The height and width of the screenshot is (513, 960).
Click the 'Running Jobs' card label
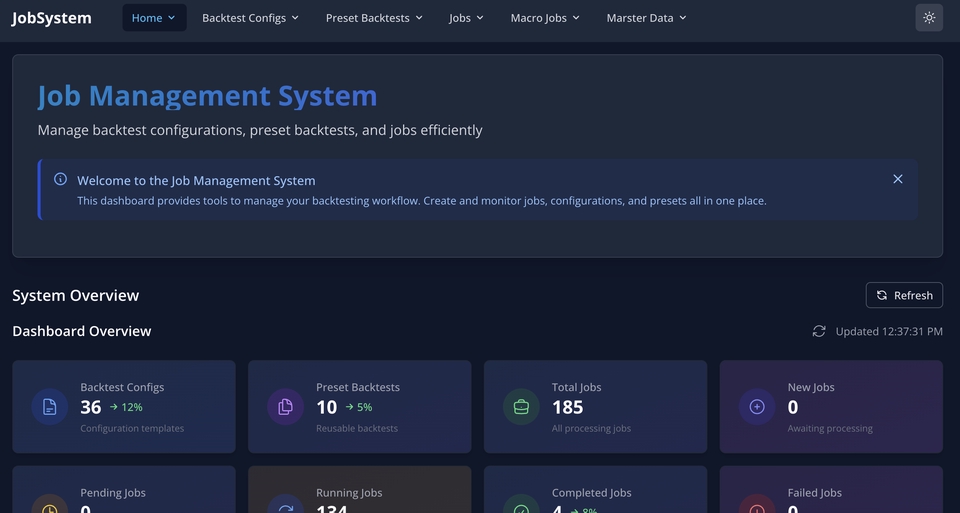[349, 493]
